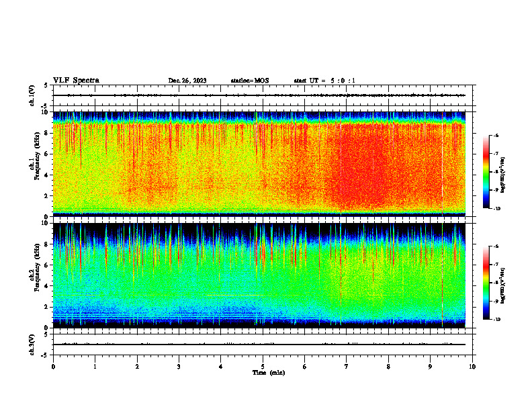
Task: Click the yellow 3 kHz line in ch.2 spectrogram
Action: [235, 295]
